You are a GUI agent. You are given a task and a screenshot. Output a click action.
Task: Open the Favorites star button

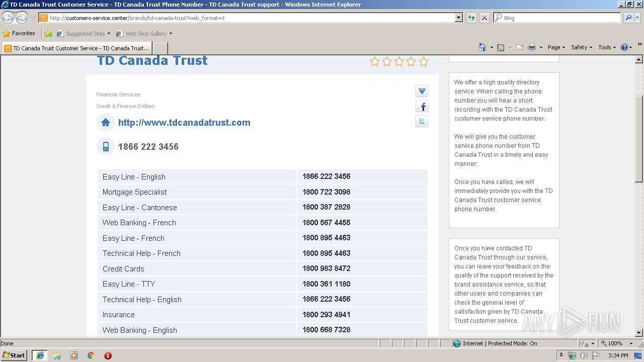click(19, 34)
